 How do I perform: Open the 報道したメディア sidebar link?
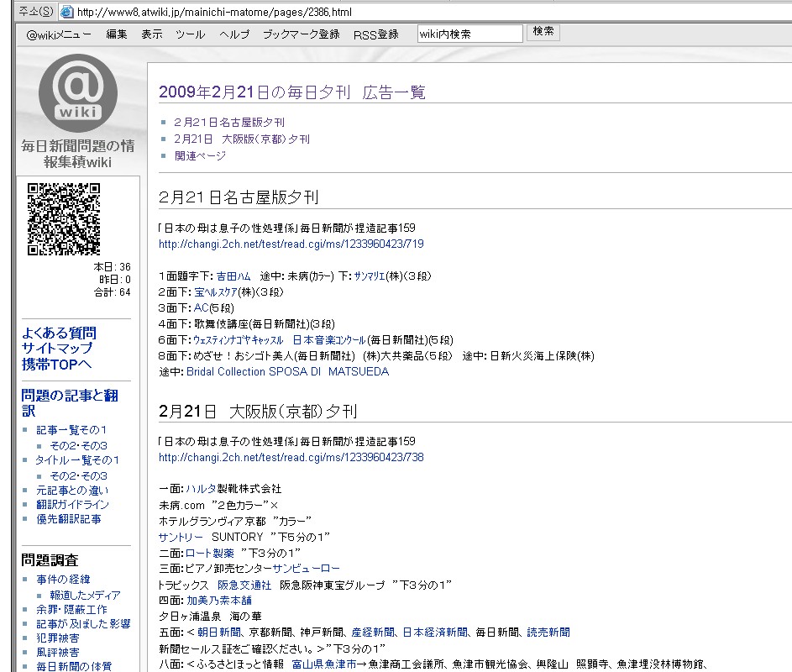click(x=85, y=596)
